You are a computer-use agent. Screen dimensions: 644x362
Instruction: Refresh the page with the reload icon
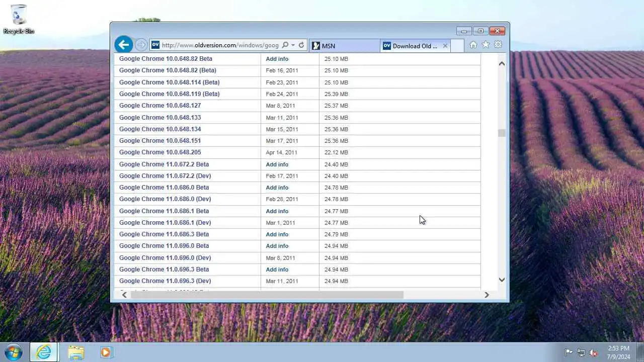pos(301,45)
